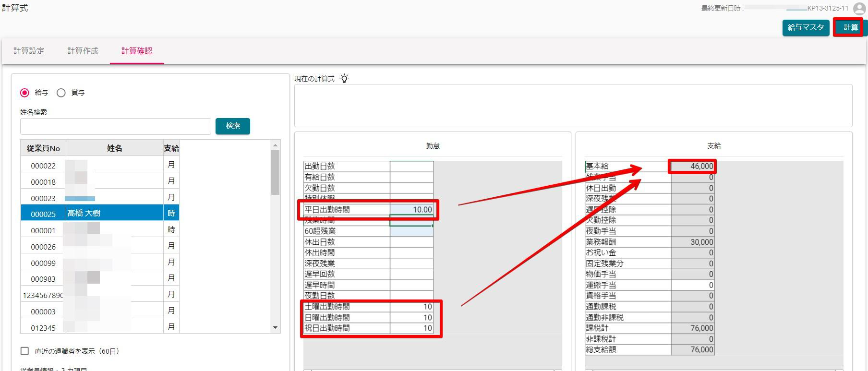
Task: Enable 直近の退職者を表示 checkbox
Action: click(x=25, y=351)
